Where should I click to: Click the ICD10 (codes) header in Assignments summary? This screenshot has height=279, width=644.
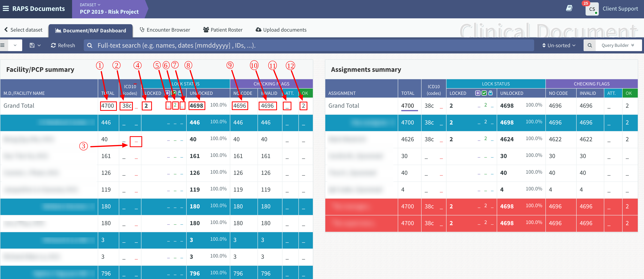pyautogui.click(x=433, y=90)
